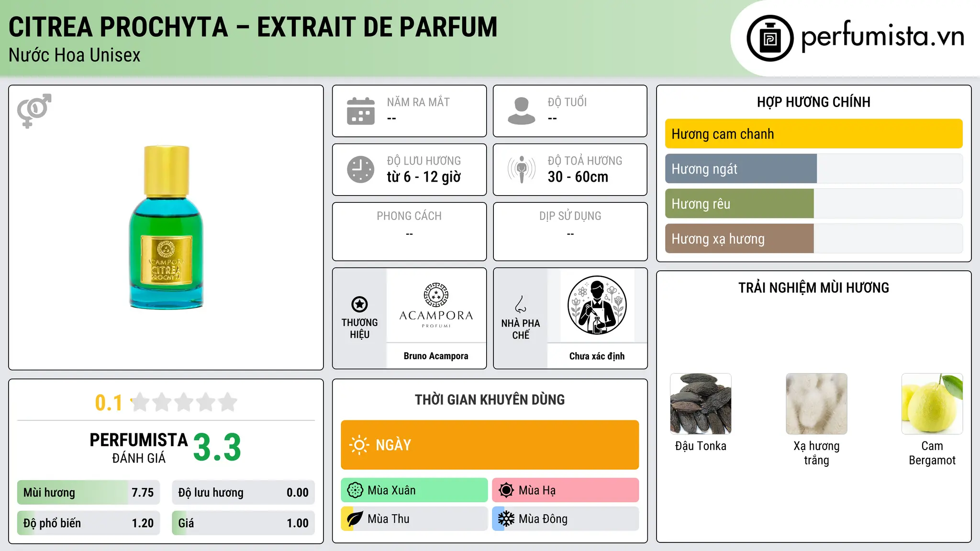Click the 'CITREA PROCHYTA – EXTRAIT DE PARFUM' title
The width and height of the screenshot is (980, 551).
[253, 27]
